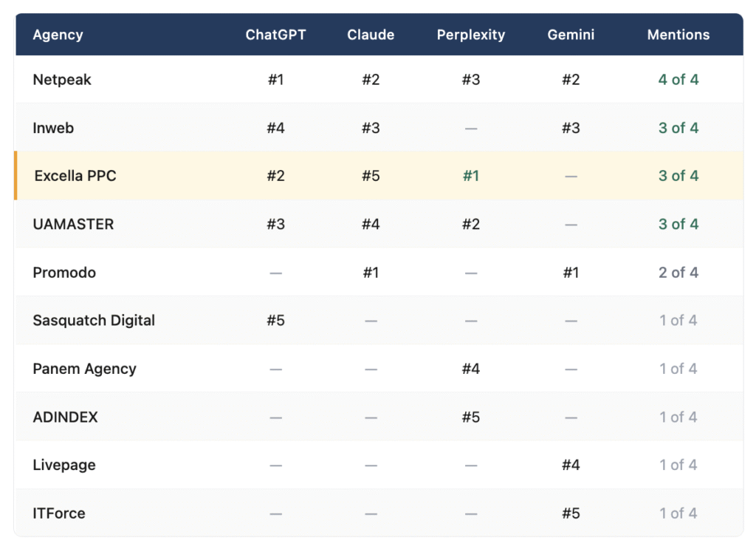Click Promodo's '2 of 4' mentions value

[678, 273]
